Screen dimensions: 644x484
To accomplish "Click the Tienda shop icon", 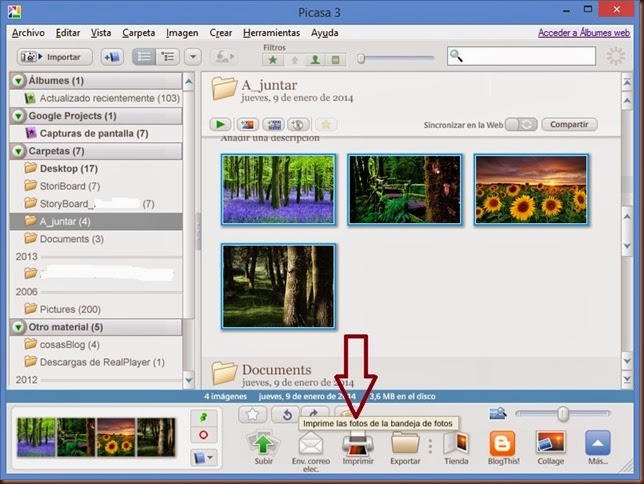I will click(456, 448).
